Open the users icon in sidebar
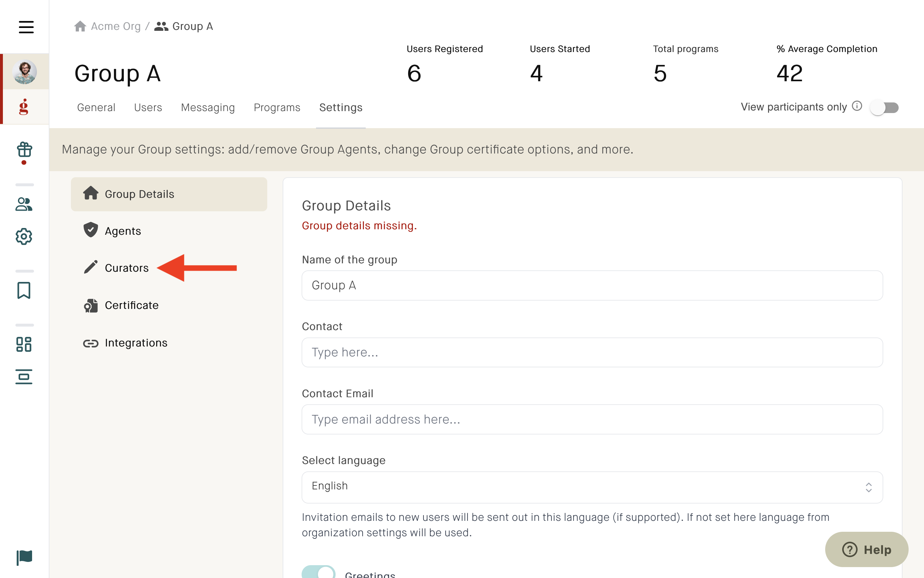 pyautogui.click(x=24, y=204)
